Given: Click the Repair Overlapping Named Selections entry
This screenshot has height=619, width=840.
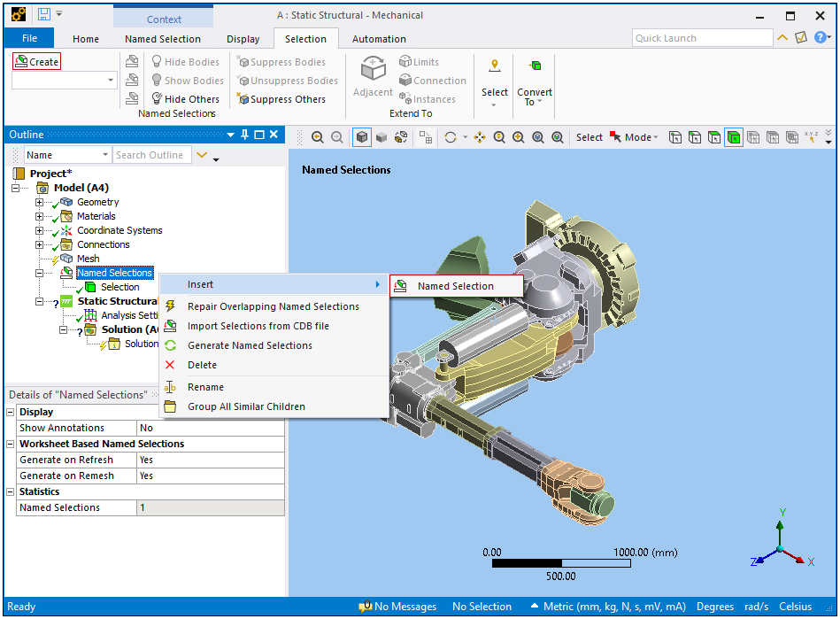Looking at the screenshot, I should 273,306.
